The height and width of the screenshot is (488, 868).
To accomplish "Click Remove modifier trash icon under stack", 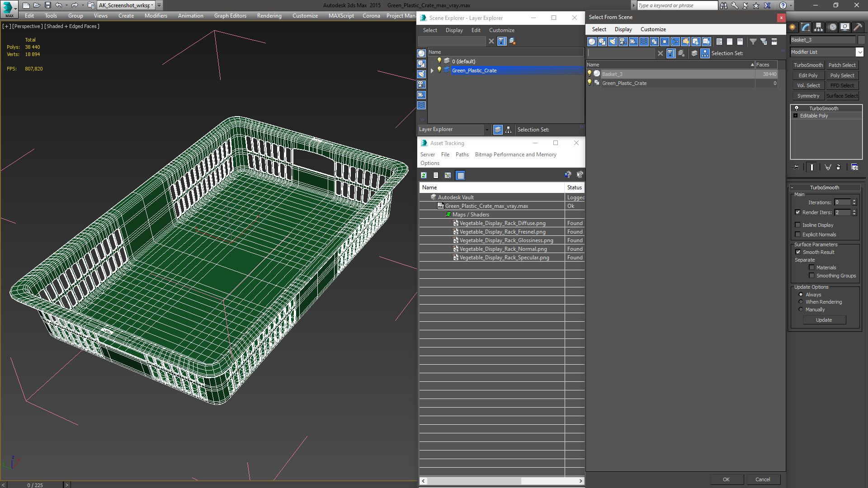I will click(x=839, y=167).
